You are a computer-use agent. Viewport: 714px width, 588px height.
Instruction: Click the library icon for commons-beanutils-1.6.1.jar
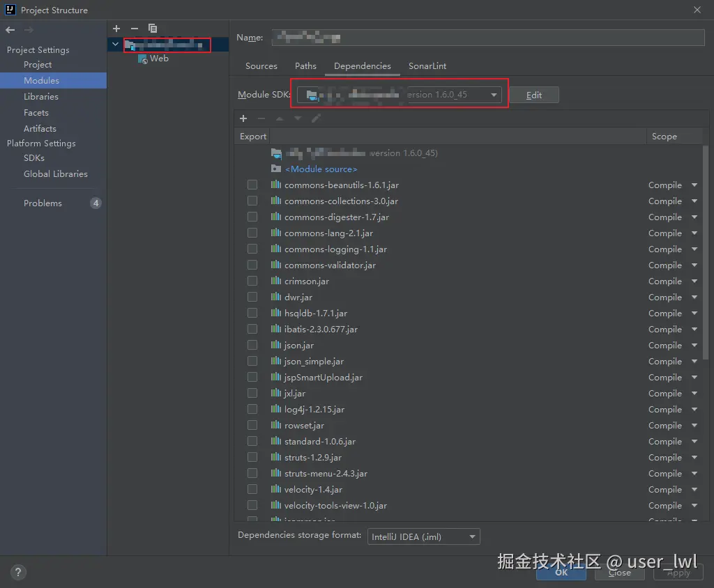click(x=276, y=185)
